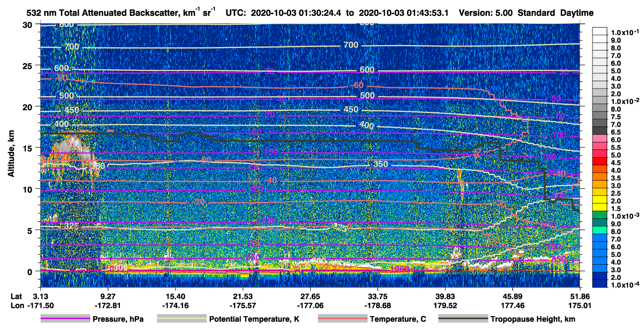Click the Potential Temperature, K legend swatch
The height and width of the screenshot is (330, 644).
point(181,319)
